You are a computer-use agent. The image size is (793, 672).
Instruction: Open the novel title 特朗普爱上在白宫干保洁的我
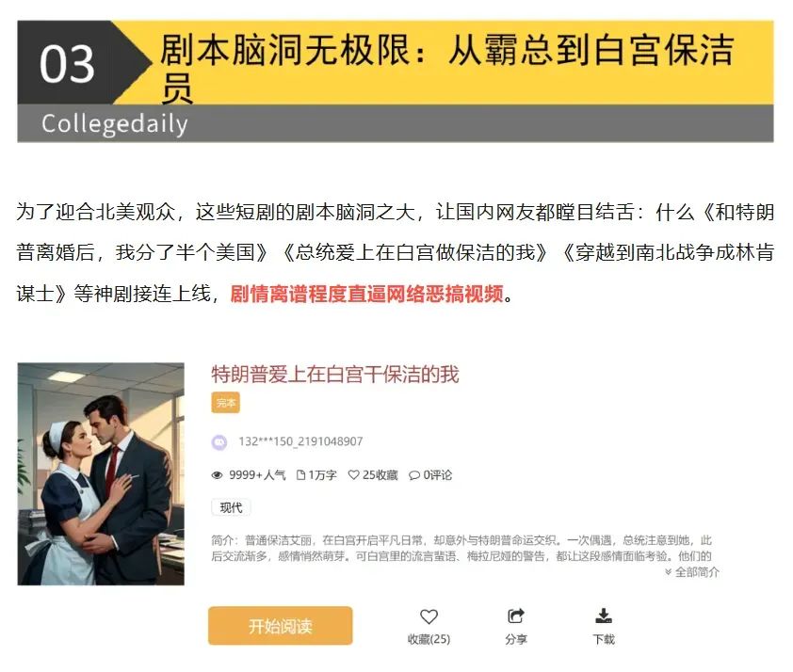point(334,375)
